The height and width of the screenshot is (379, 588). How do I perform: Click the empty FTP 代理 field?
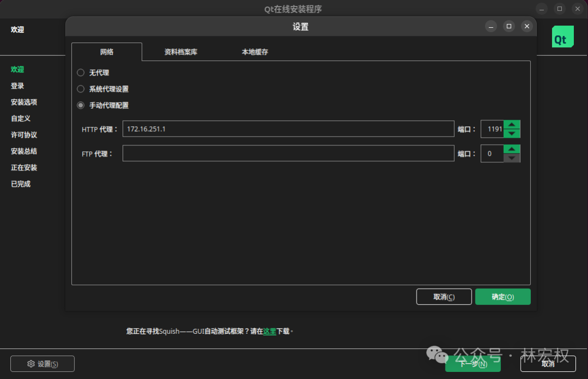(x=289, y=153)
